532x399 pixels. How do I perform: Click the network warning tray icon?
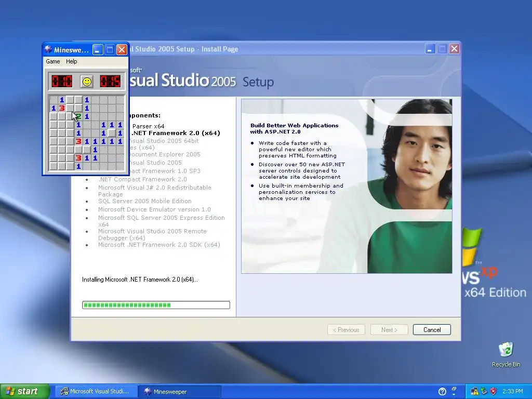(x=474, y=392)
